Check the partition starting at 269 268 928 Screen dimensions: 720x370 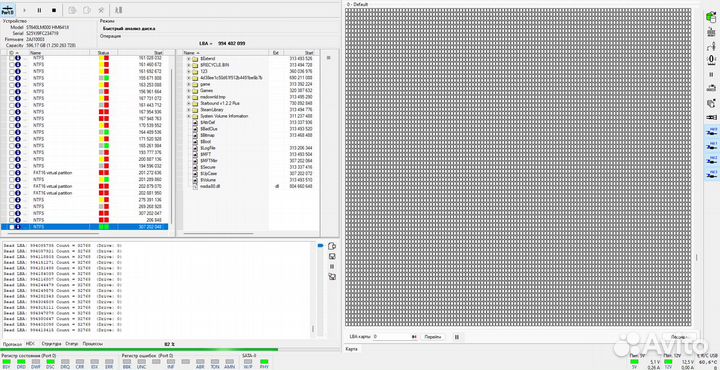pos(11,207)
